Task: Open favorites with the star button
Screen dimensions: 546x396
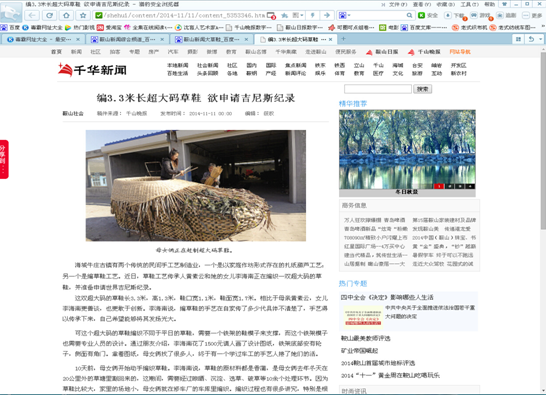Action: [83, 15]
